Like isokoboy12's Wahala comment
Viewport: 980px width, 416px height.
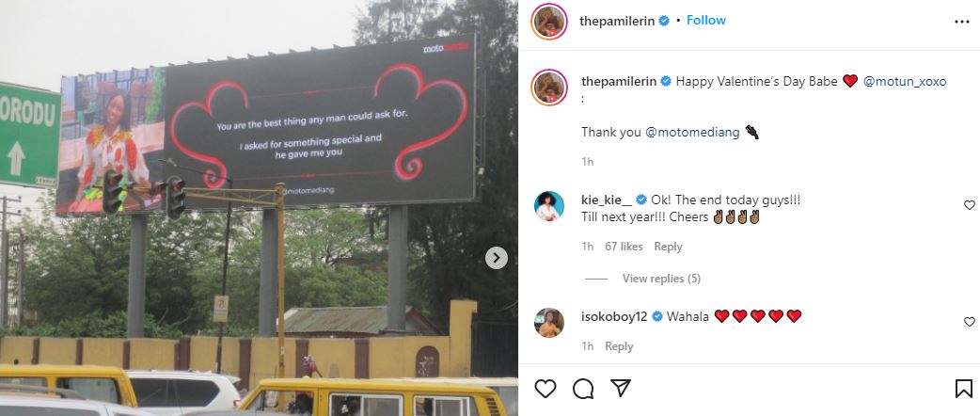[x=970, y=322]
